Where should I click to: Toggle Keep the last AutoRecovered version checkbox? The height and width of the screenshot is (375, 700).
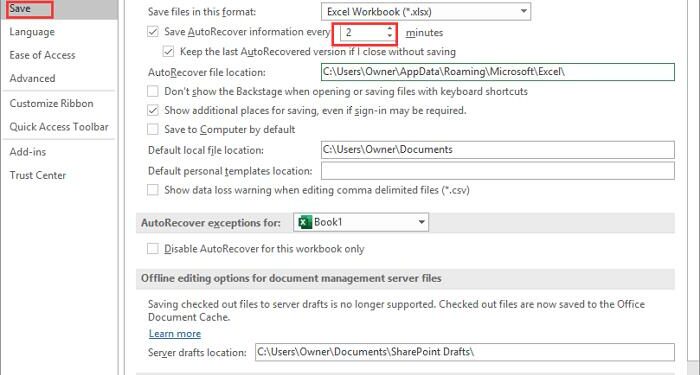[168, 52]
